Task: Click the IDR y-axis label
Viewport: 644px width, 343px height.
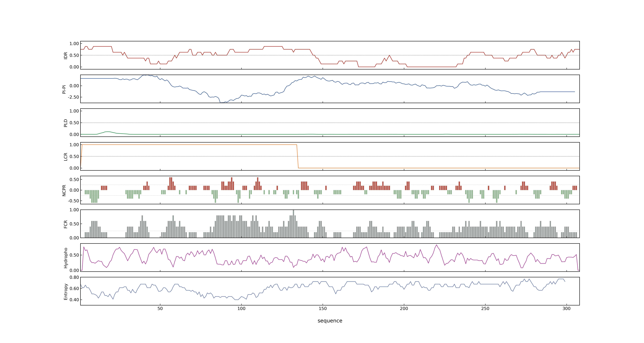Action: click(x=66, y=55)
